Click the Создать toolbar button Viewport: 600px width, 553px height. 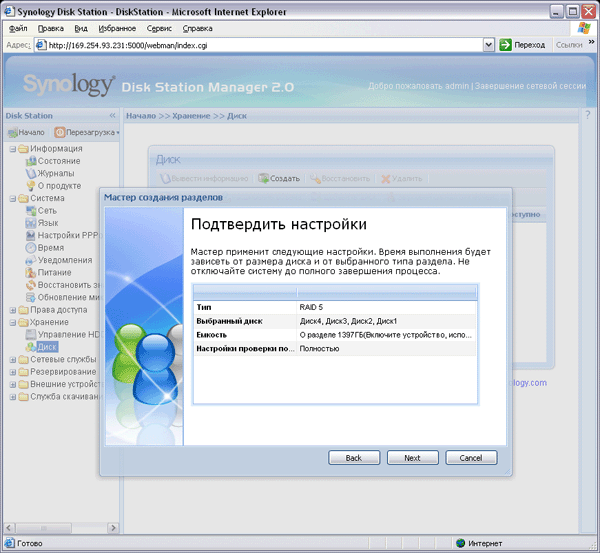click(279, 178)
